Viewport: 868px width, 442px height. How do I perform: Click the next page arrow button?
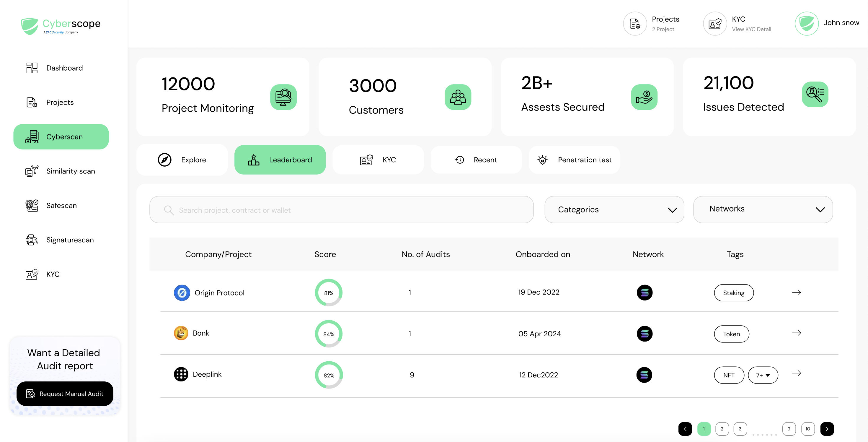click(x=827, y=429)
